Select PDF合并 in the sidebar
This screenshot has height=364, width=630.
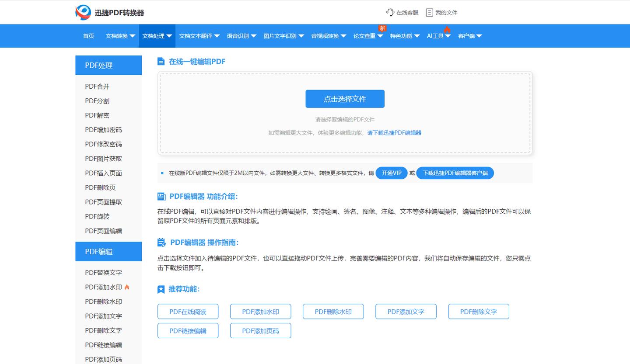[x=97, y=87]
